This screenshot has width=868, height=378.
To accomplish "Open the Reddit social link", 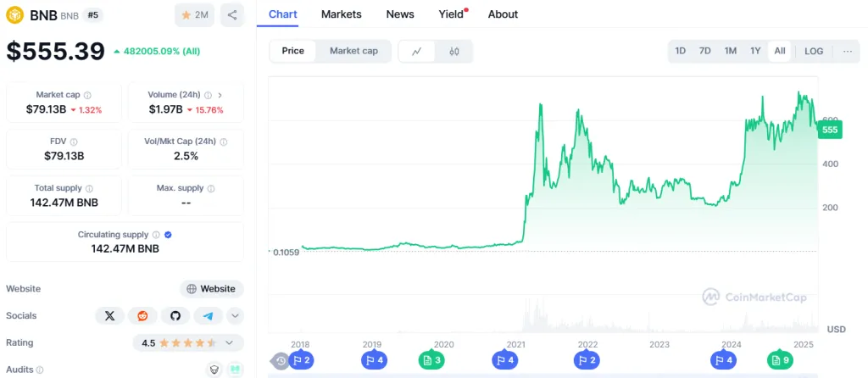I will pos(142,315).
